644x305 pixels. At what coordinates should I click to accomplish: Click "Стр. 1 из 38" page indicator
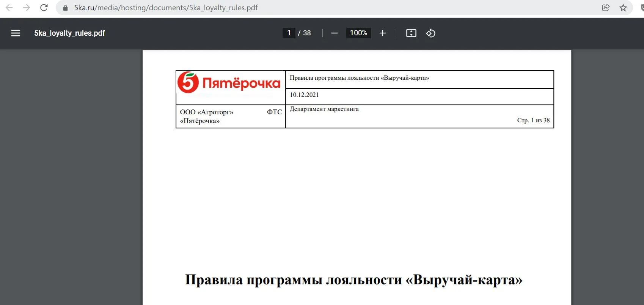pos(533,120)
